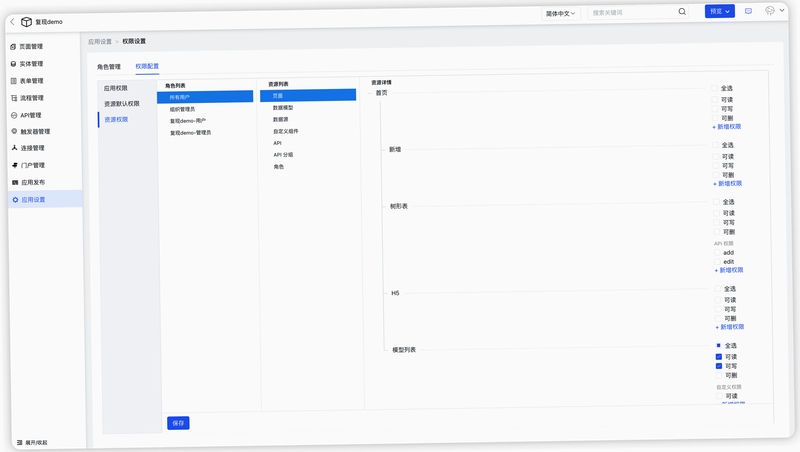Open 页面管理 from the sidebar
Screen dimensions: 800x452
tap(27, 46)
